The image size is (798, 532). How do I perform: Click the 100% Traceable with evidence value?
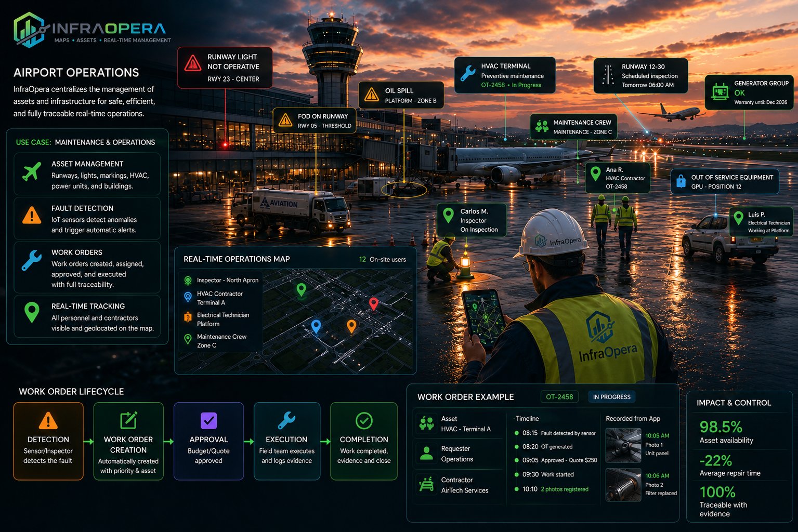pyautogui.click(x=717, y=492)
